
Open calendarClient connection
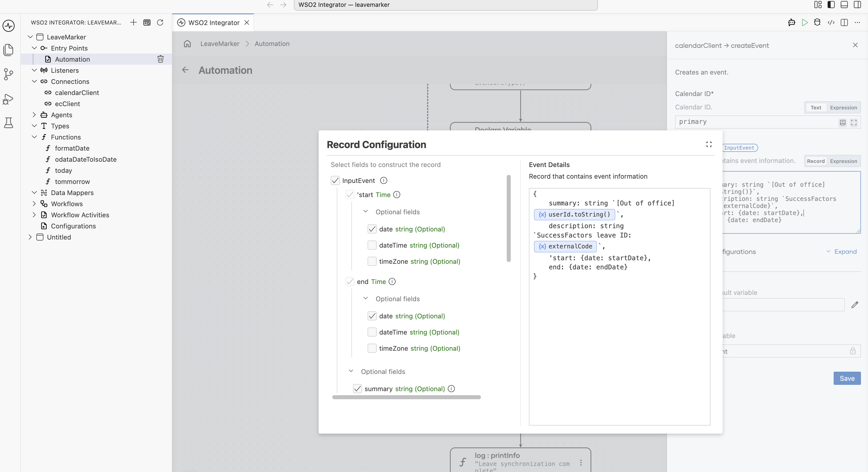77,93
